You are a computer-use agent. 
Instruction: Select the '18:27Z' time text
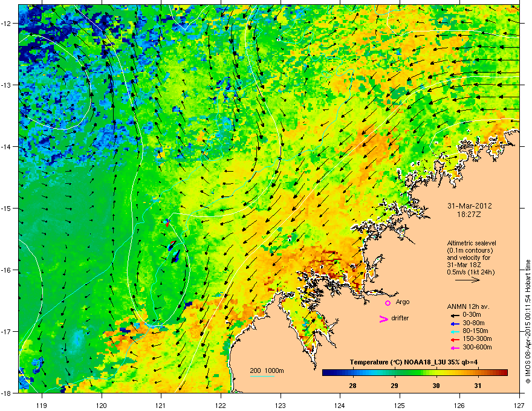[469, 215]
